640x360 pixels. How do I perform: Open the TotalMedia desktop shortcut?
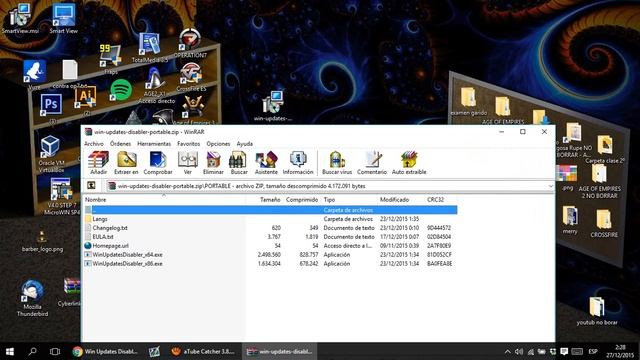[x=150, y=47]
